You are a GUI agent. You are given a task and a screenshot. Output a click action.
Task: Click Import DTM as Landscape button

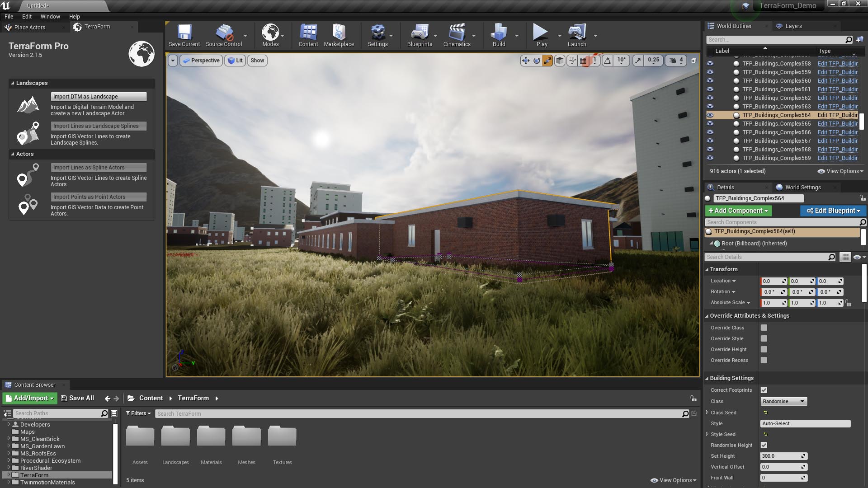click(99, 97)
